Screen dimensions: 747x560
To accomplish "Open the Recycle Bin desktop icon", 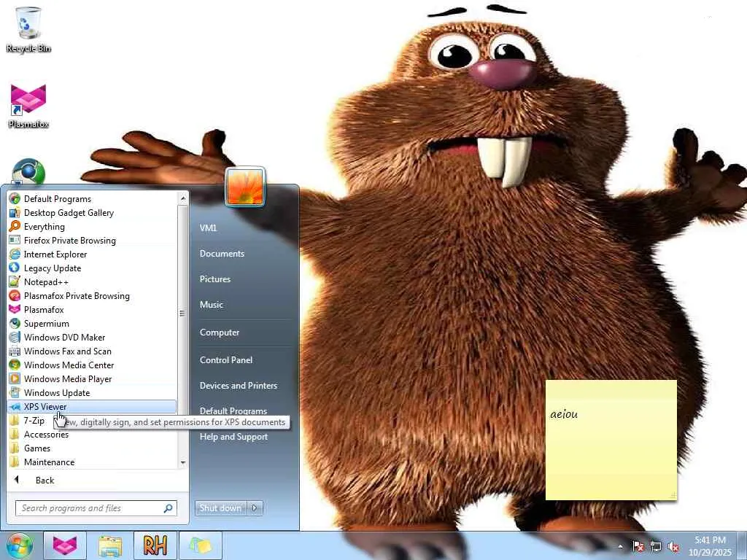I will (28, 28).
